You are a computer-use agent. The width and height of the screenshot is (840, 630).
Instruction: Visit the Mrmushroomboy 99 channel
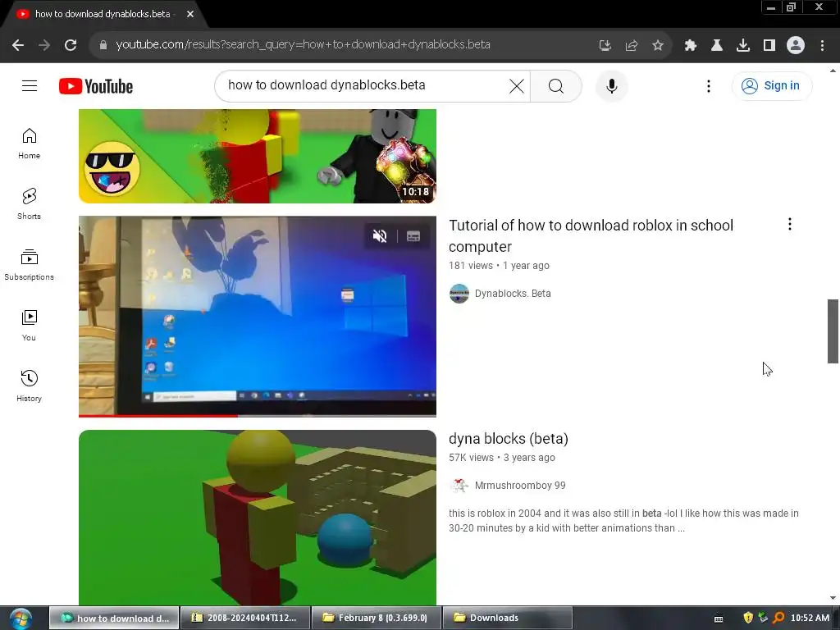[520, 486]
